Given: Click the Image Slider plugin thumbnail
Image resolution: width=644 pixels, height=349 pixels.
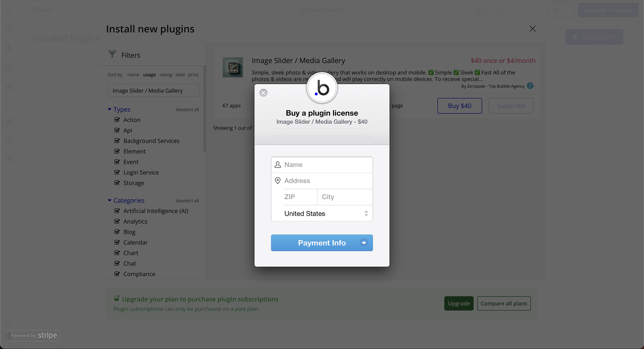Looking at the screenshot, I should [233, 67].
